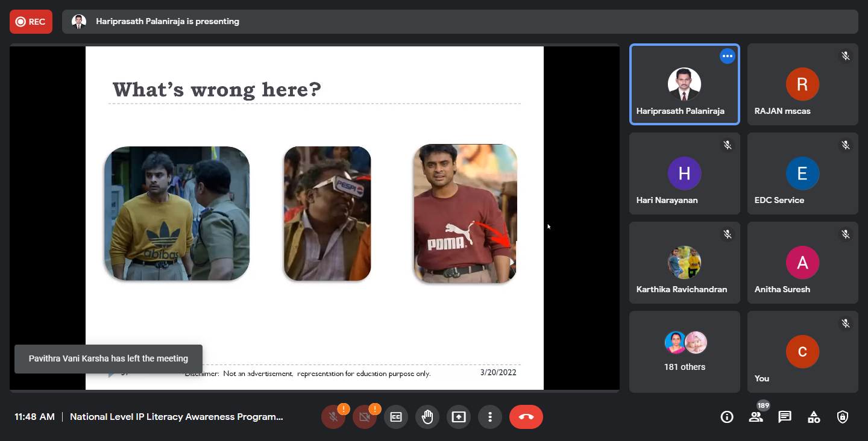868x441 pixels.
Task: Leave the call with red hang-up button
Action: coord(526,417)
